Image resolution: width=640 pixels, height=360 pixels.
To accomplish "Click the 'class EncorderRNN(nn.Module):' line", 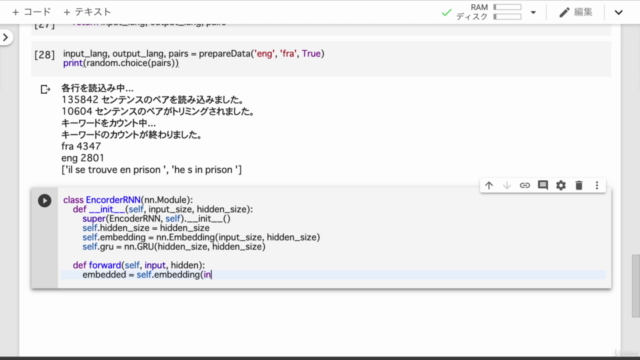I will click(128, 200).
